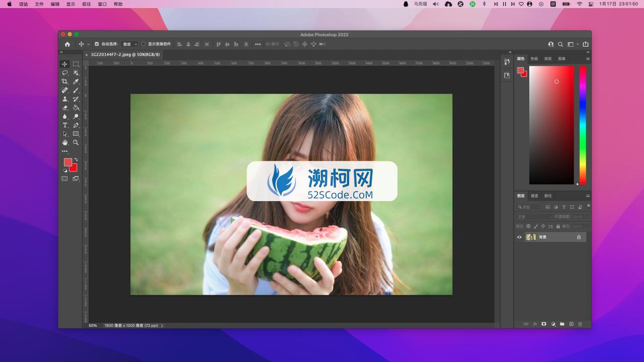Viewport: 644px width, 362px height.
Task: Open the Layers panel flyout menu
Action: click(x=588, y=196)
